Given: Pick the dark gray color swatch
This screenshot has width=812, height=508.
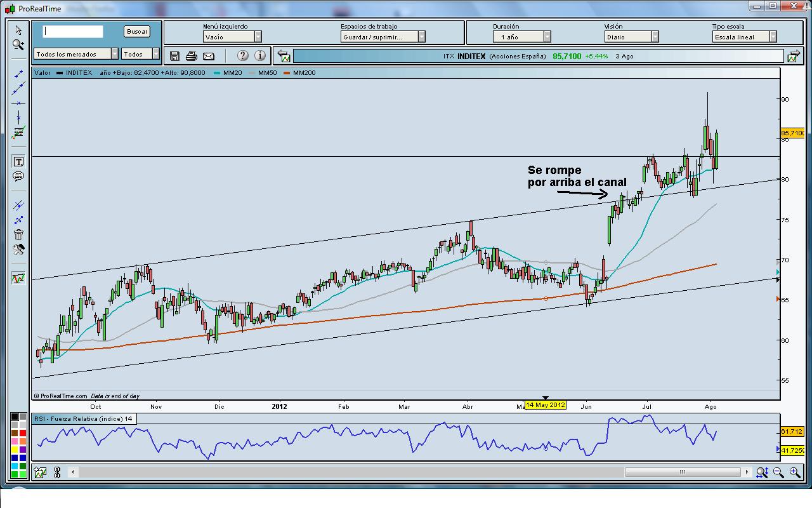Looking at the screenshot, I should click(x=23, y=417).
